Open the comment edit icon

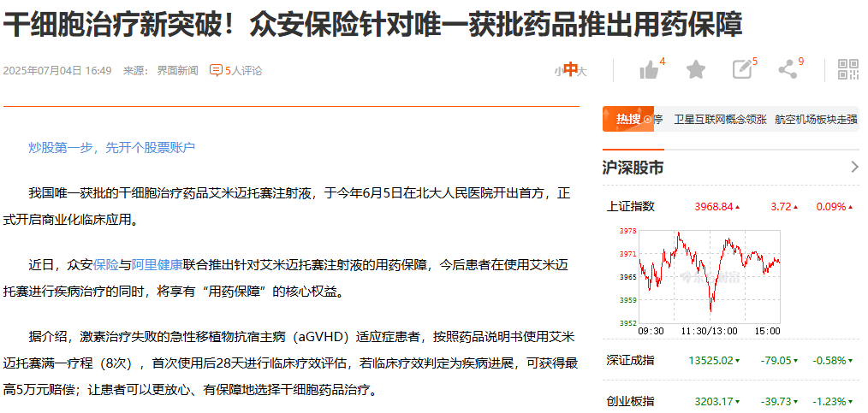(x=741, y=70)
